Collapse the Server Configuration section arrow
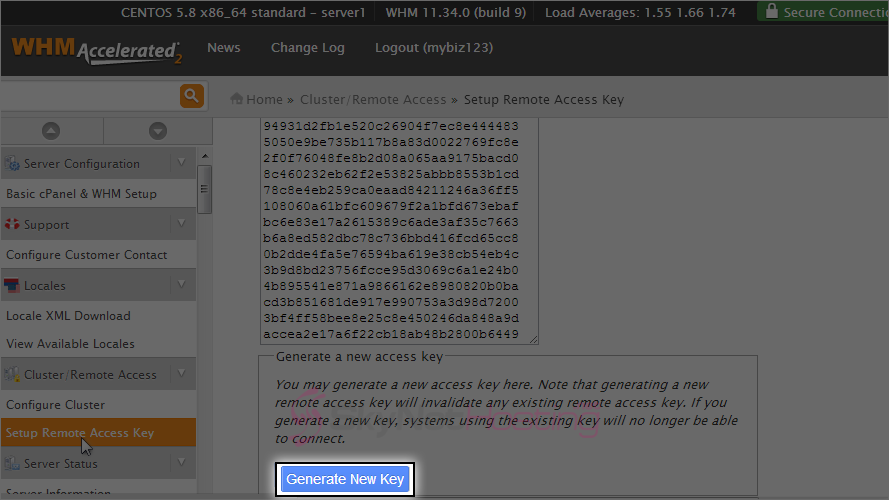Viewport: 889px width, 500px height. pos(181,163)
